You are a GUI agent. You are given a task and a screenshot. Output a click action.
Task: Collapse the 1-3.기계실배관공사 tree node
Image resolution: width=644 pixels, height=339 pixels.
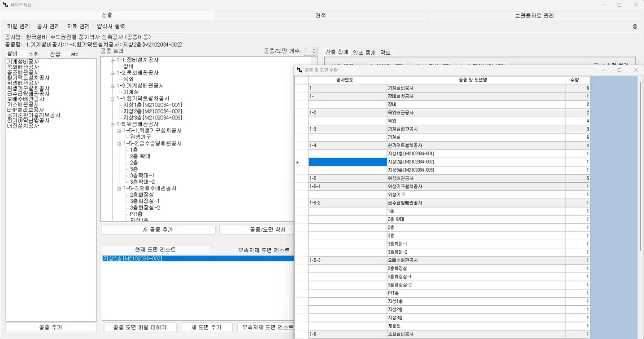coord(112,85)
